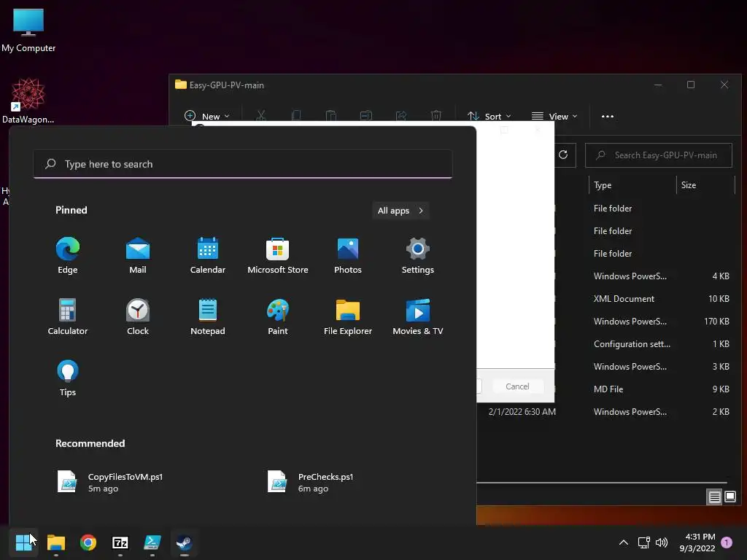Open the My Computer desktop icon

click(28, 31)
